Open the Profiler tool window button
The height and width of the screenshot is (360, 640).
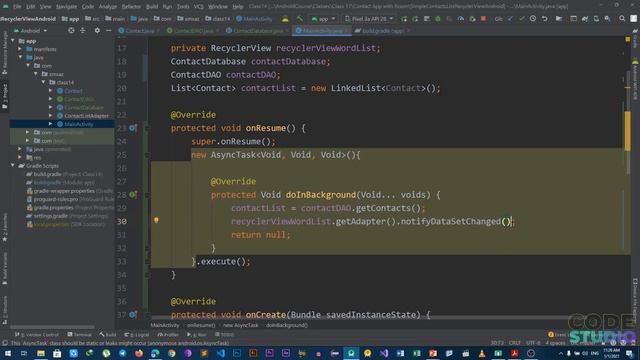[168, 335]
